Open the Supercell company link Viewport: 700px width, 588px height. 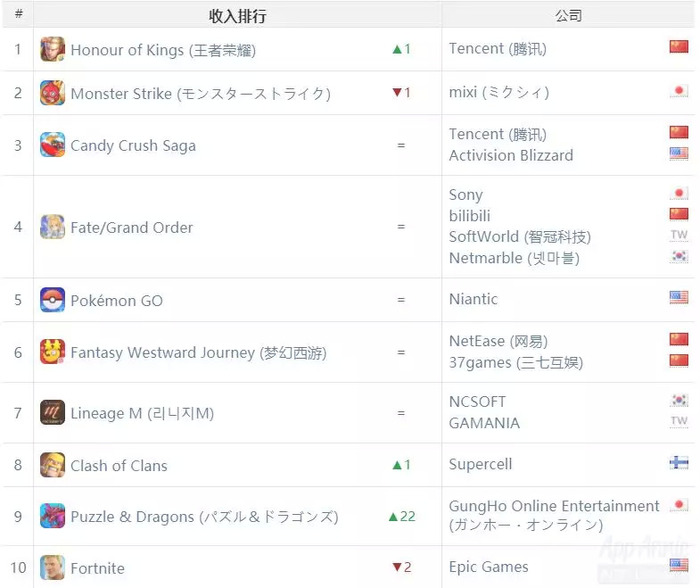[480, 464]
